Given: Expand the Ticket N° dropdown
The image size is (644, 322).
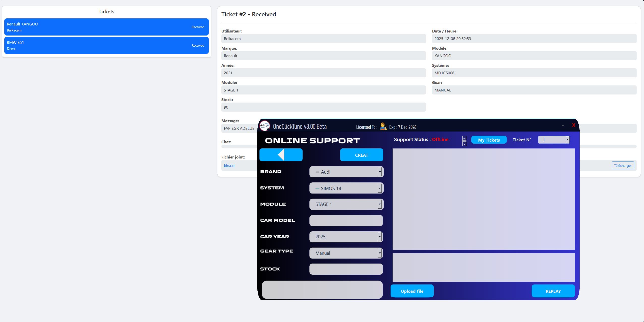Looking at the screenshot, I should [567, 140].
